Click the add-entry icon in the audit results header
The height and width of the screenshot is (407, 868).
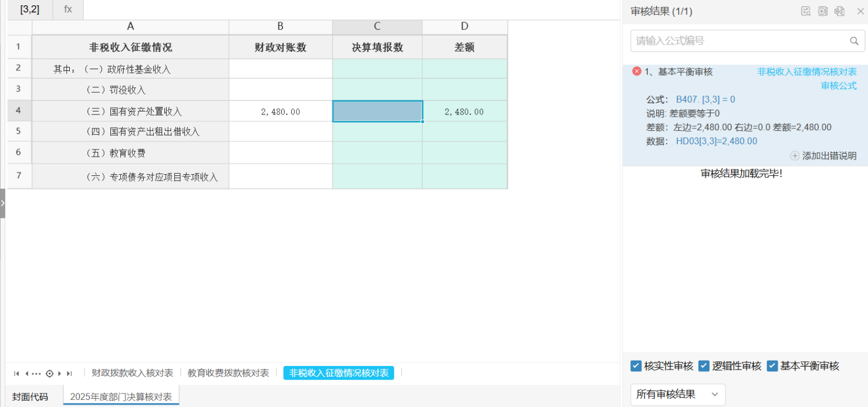pos(823,11)
